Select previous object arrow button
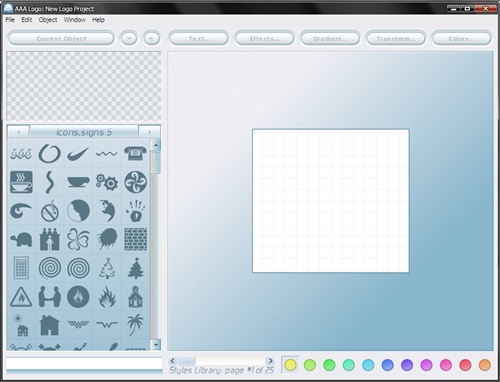This screenshot has width=500, height=382. pyautogui.click(x=129, y=38)
